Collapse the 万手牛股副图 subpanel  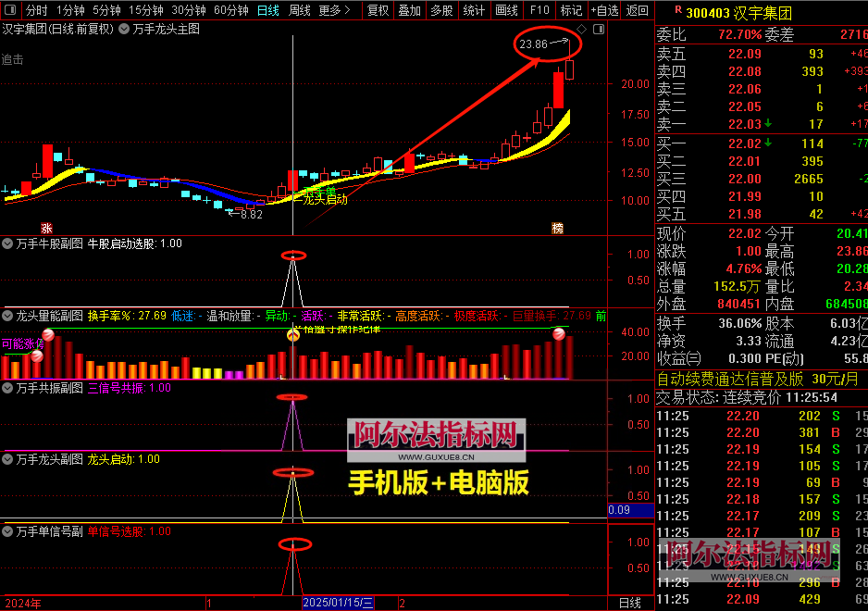tap(6, 242)
